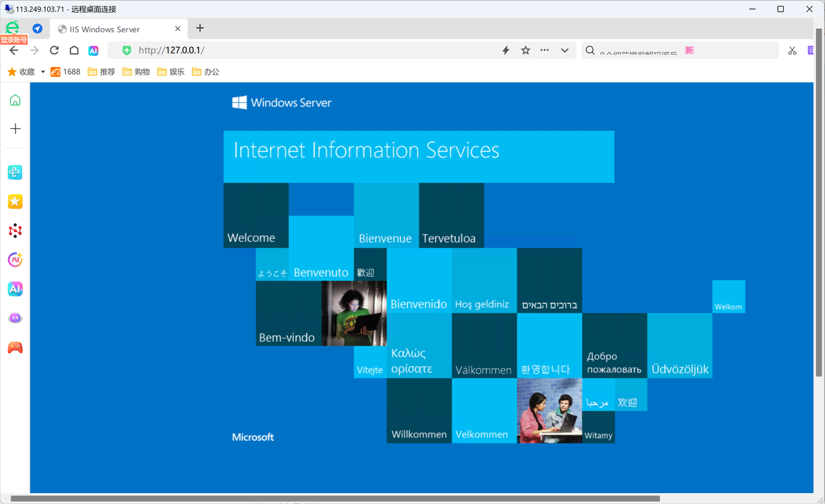
Task: Open a new tab with plus
Action: 200,28
